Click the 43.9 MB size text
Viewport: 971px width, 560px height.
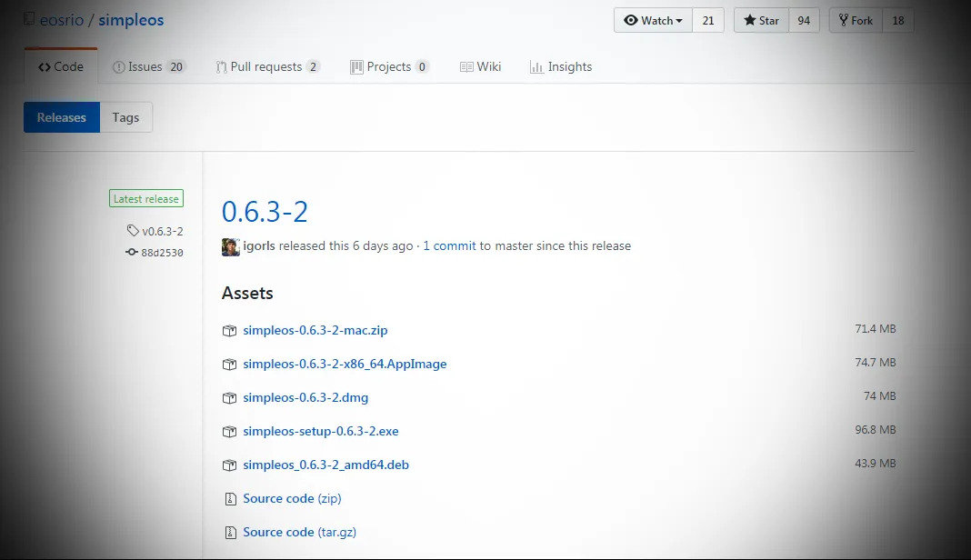pyautogui.click(x=875, y=463)
